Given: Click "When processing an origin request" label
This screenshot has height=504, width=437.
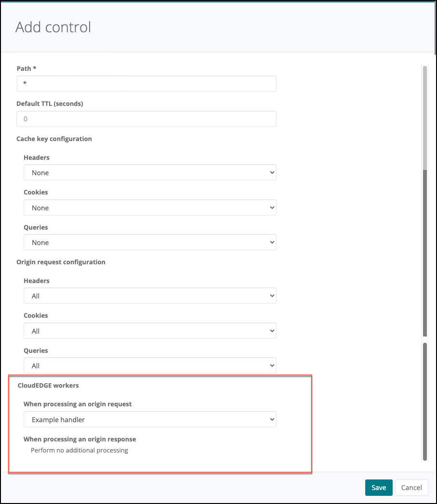Looking at the screenshot, I should click(78, 404).
